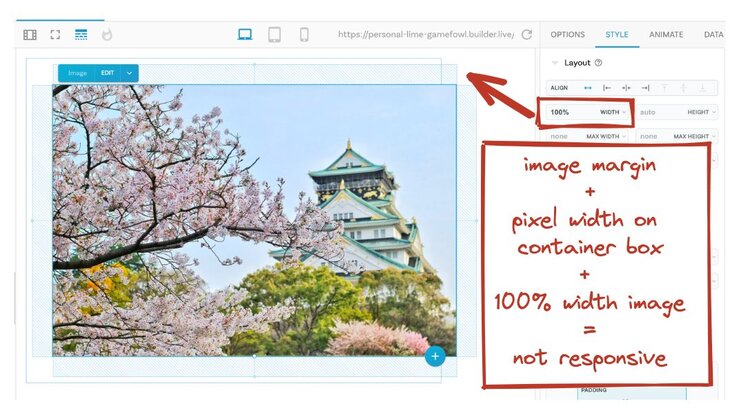Select the cherry blossom castle image
Viewport: 739px width, 413px height.
(254, 220)
